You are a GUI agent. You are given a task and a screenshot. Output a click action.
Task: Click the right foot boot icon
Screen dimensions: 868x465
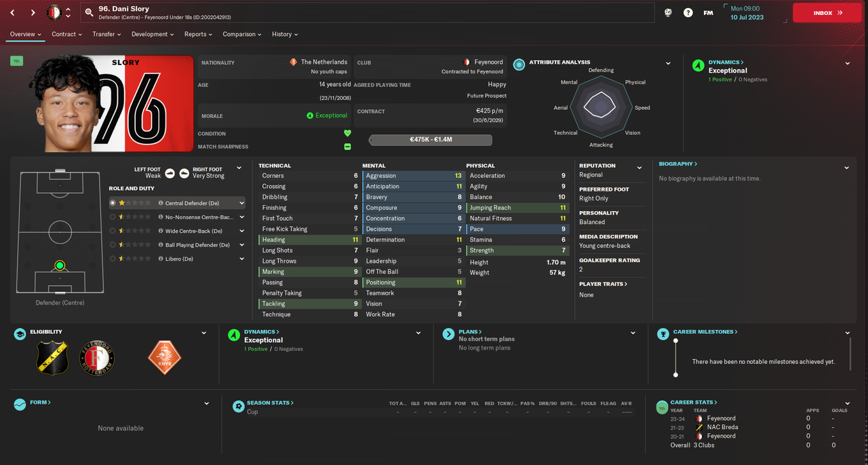[x=184, y=174]
